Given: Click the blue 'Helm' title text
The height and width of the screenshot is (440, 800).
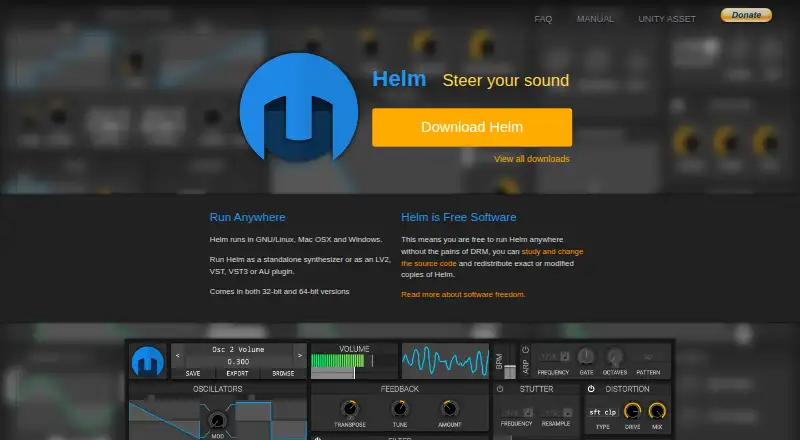Looking at the screenshot, I should click(x=399, y=79).
